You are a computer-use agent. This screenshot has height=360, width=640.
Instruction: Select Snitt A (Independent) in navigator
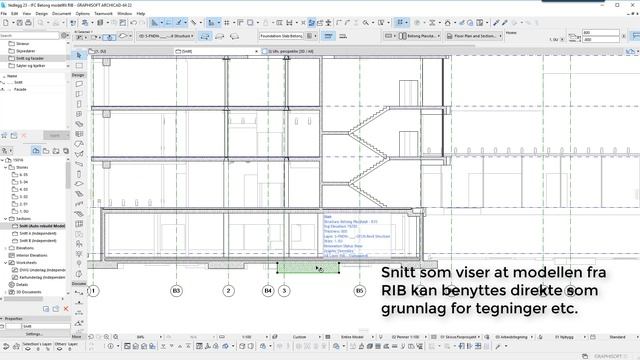tap(38, 233)
